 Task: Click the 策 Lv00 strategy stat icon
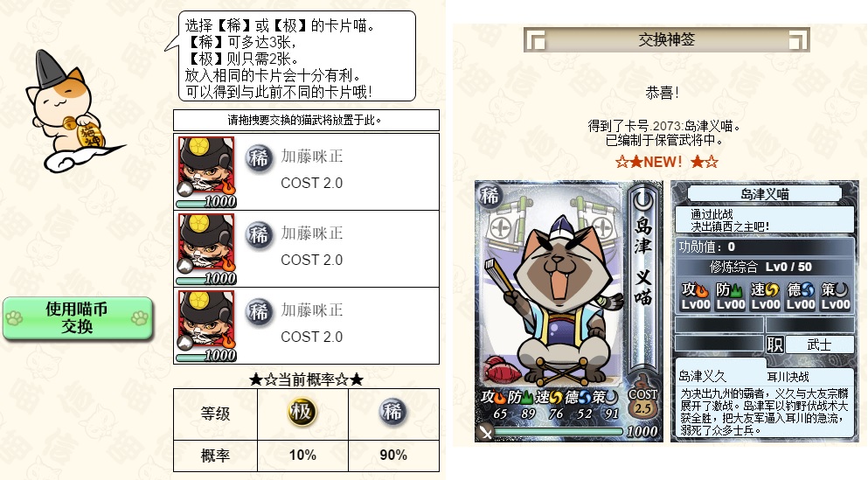(x=836, y=296)
